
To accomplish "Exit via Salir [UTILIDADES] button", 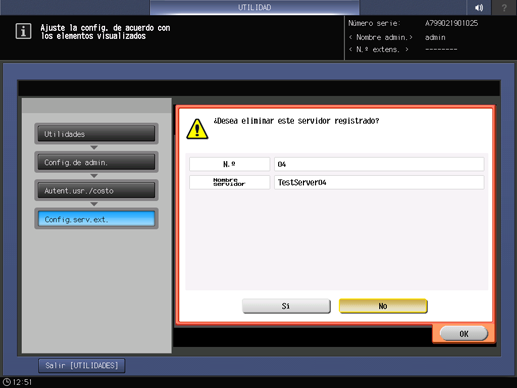I will point(82,366).
